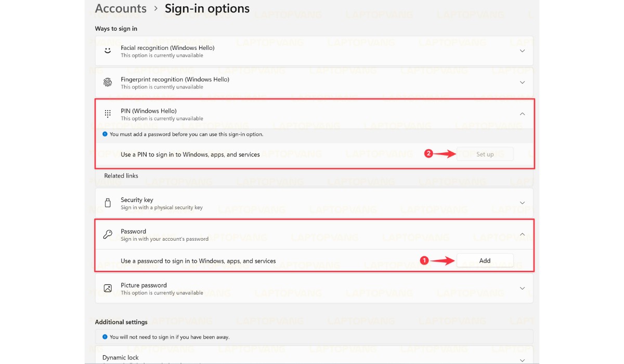624x364 pixels.
Task: Go back to Accounts breadcrumb
Action: click(121, 9)
